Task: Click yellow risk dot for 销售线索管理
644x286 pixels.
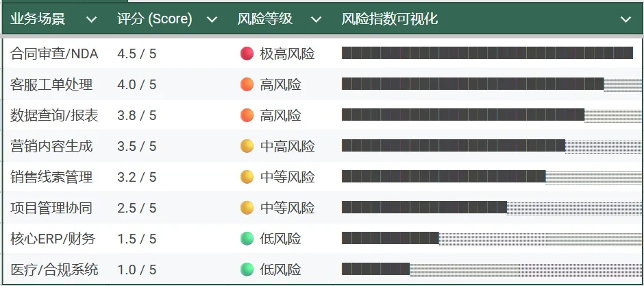Action: tap(247, 177)
